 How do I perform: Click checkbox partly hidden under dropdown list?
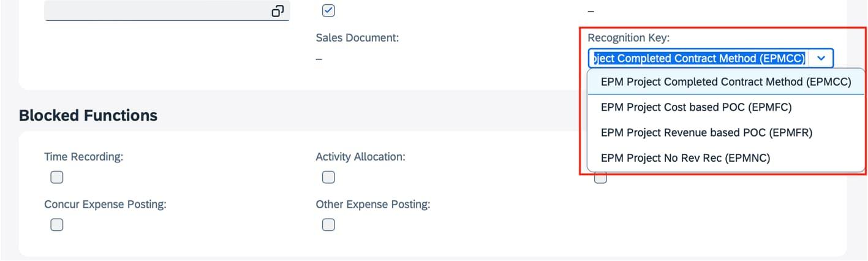600,178
